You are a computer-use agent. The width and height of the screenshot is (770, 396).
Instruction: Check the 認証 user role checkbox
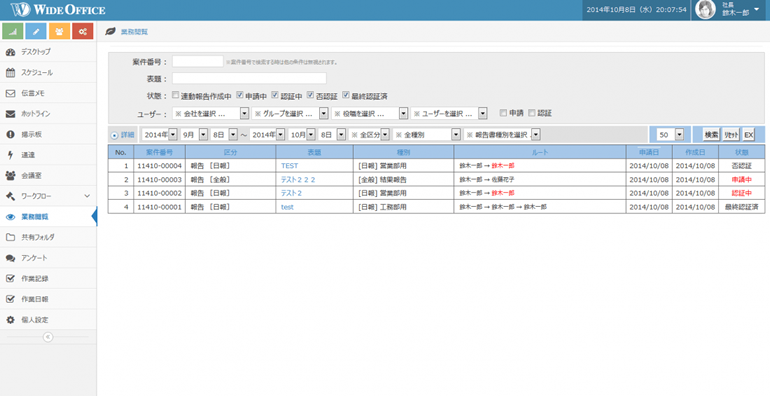point(531,113)
